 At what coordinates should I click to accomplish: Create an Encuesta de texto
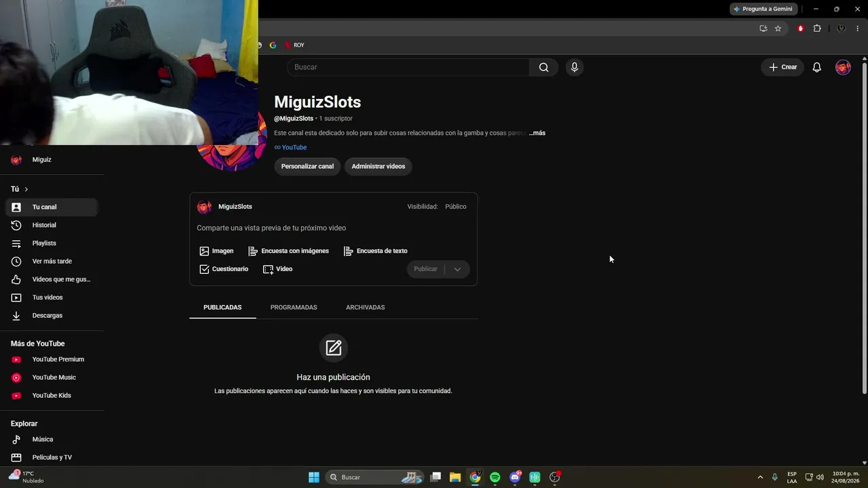tap(376, 251)
